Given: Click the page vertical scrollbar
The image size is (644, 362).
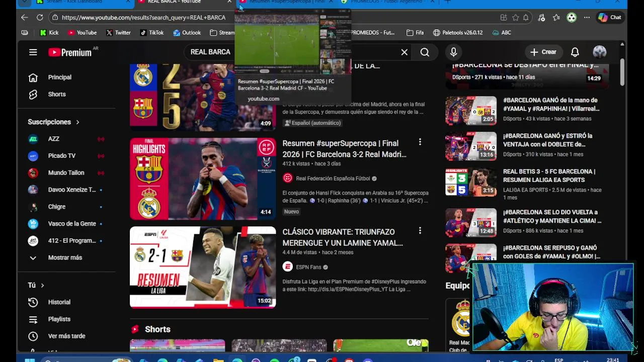Looking at the screenshot, I should [x=622, y=71].
